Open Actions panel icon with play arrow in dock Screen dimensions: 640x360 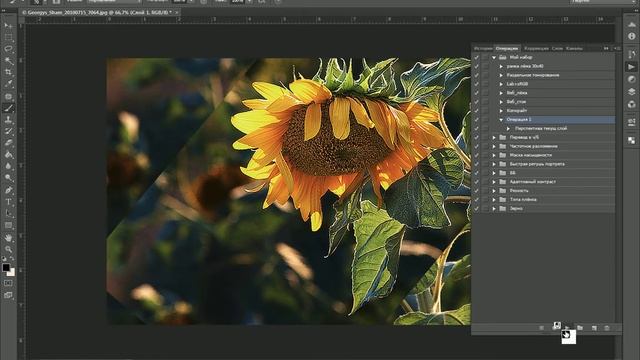point(631,67)
